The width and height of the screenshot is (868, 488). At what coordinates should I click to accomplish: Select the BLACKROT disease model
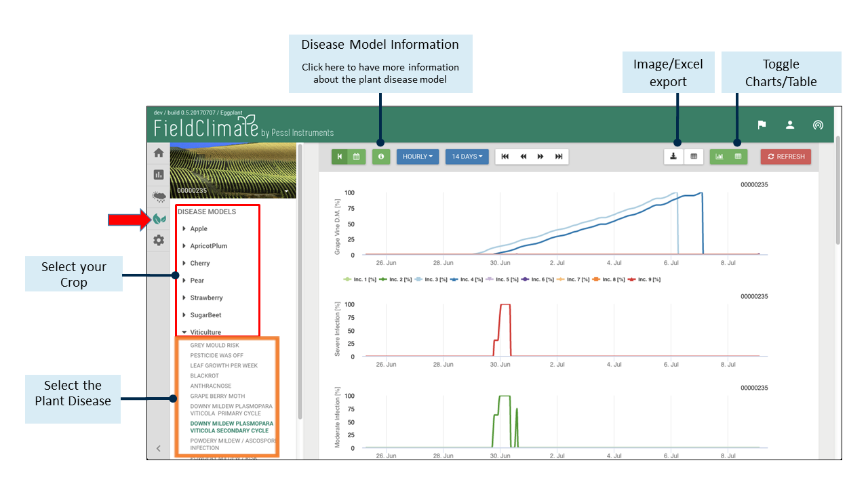point(204,375)
